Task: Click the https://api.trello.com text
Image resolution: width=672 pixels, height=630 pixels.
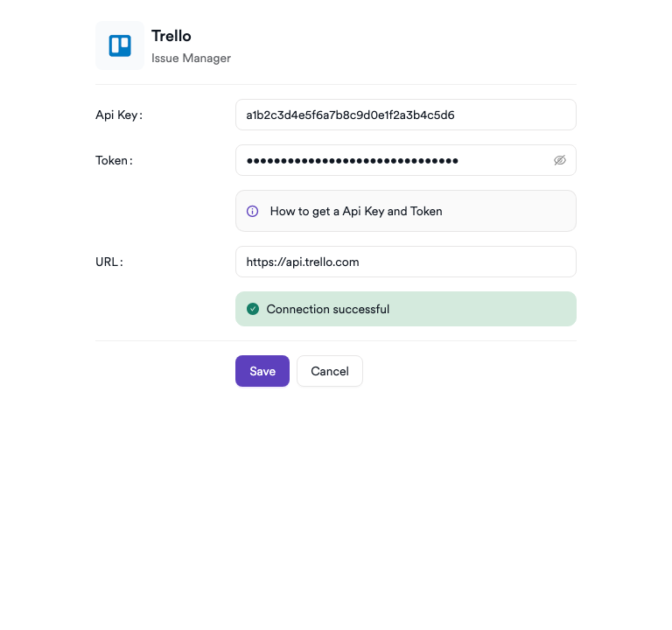Action: (303, 262)
